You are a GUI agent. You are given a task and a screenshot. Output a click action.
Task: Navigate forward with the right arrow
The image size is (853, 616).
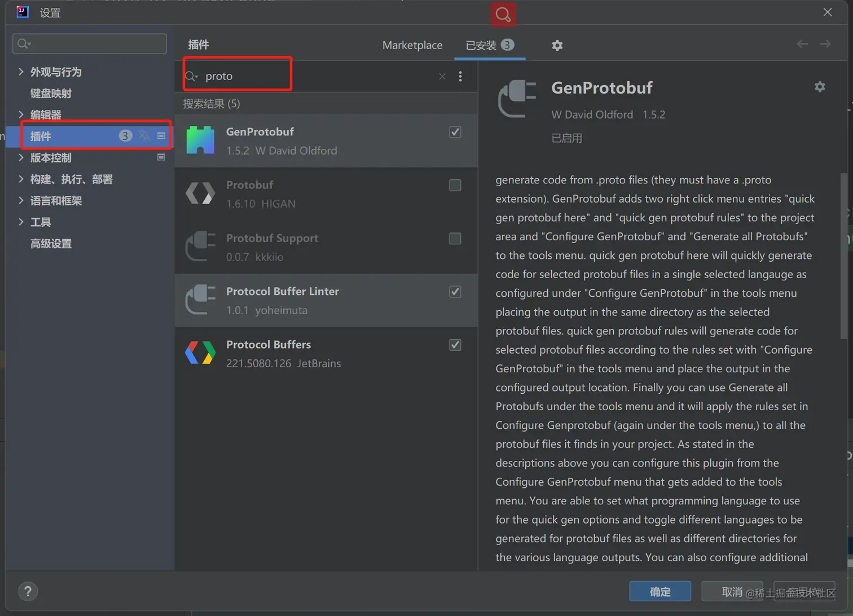point(825,44)
